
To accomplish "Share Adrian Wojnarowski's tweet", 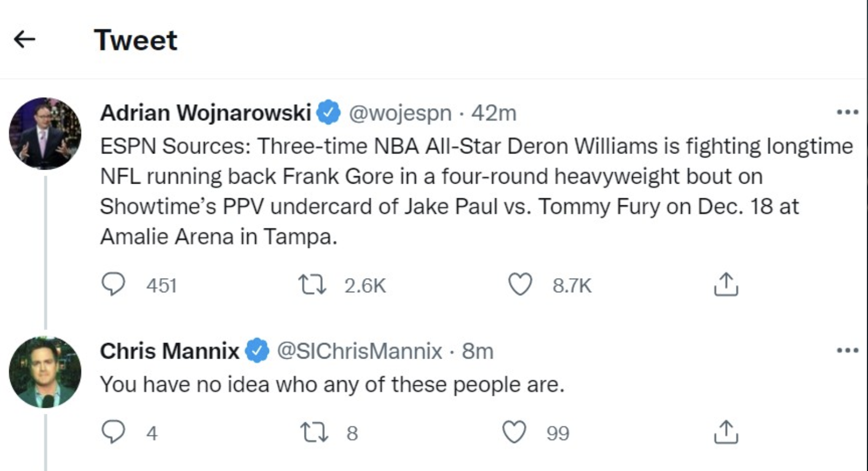I will pos(725,284).
